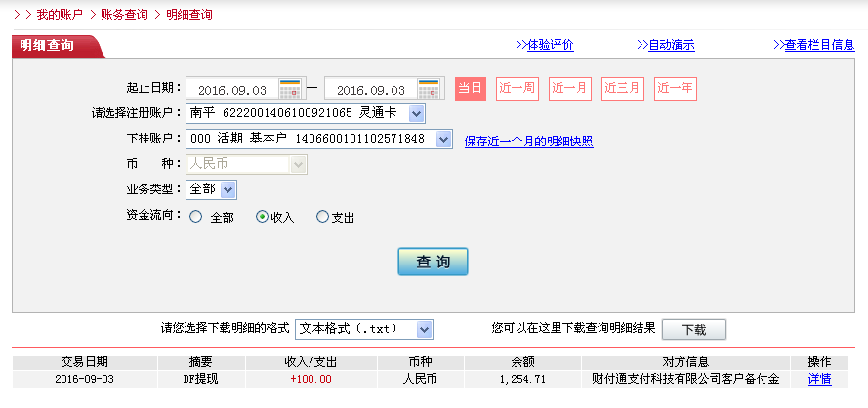Open the 自动演示 demo link
Screen dimensions: 868x408
pos(665,45)
